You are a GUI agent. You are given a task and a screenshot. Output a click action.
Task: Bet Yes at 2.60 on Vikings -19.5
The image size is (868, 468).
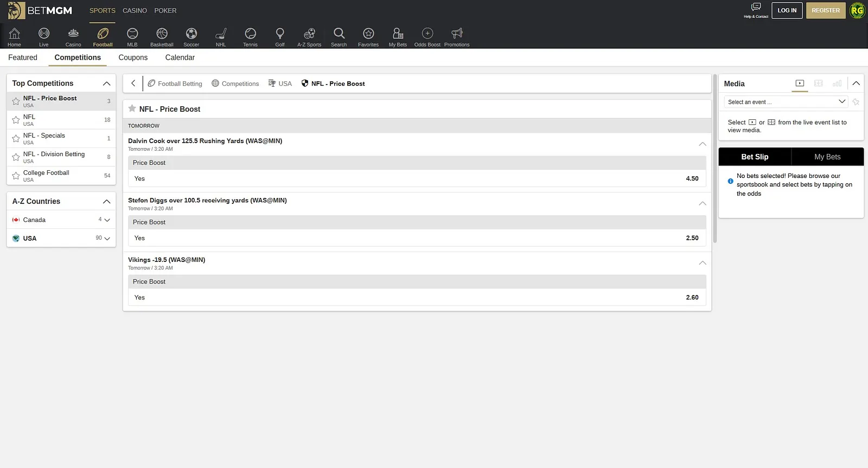[417, 298]
